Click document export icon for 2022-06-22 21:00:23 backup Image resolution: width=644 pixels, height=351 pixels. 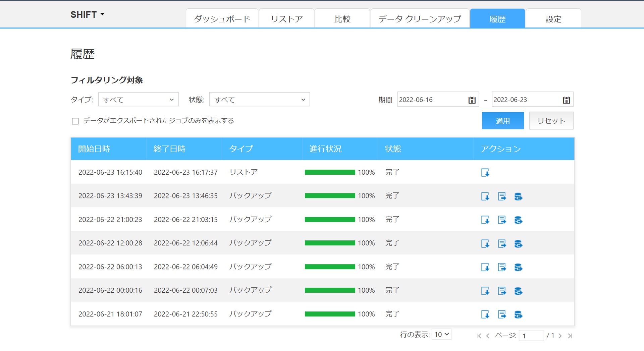point(502,220)
